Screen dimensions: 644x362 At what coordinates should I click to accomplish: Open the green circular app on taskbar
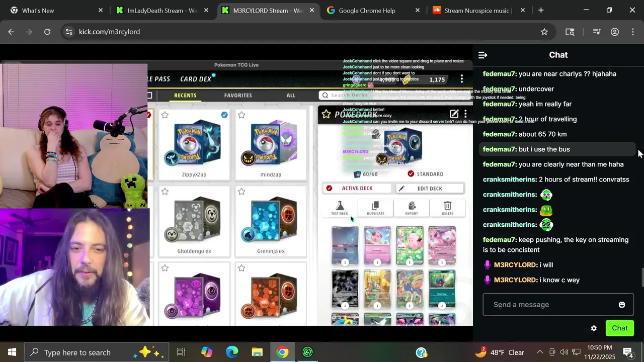pyautogui.click(x=307, y=352)
